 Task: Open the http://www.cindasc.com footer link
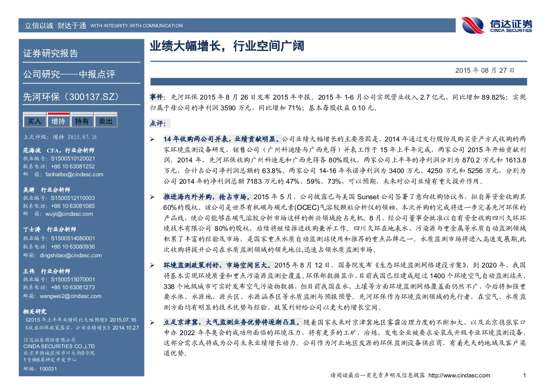pyautogui.click(x=459, y=375)
